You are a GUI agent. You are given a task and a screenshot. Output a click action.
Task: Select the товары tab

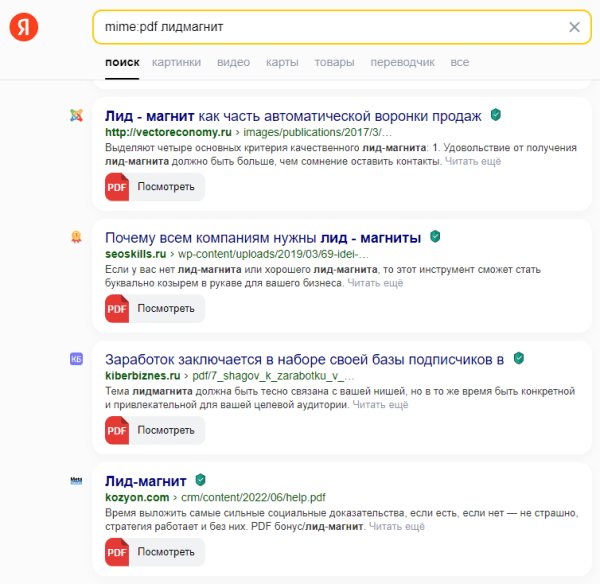[x=334, y=62]
